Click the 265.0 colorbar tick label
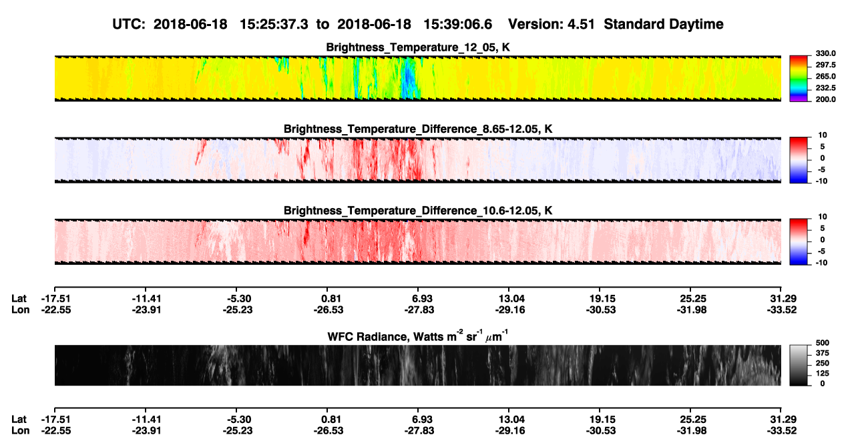Image resolution: width=868 pixels, height=445 pixels. coord(824,76)
